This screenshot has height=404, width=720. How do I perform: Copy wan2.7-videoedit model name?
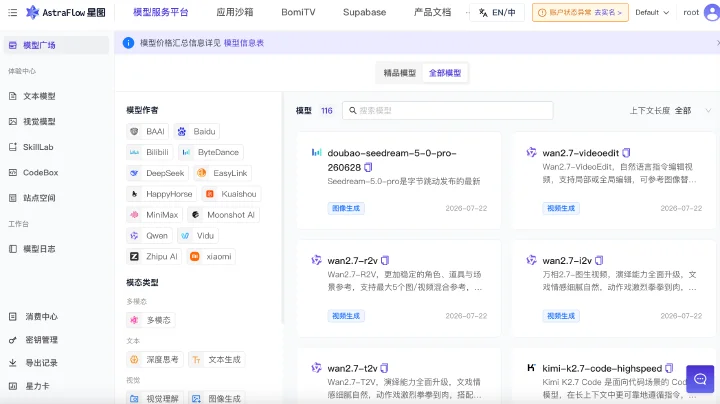pyautogui.click(x=626, y=153)
